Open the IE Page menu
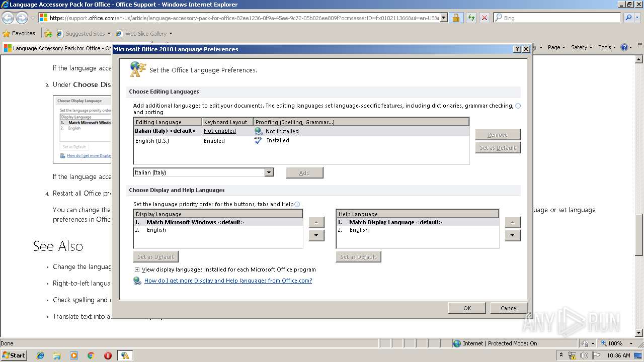The image size is (644, 362). click(556, 47)
